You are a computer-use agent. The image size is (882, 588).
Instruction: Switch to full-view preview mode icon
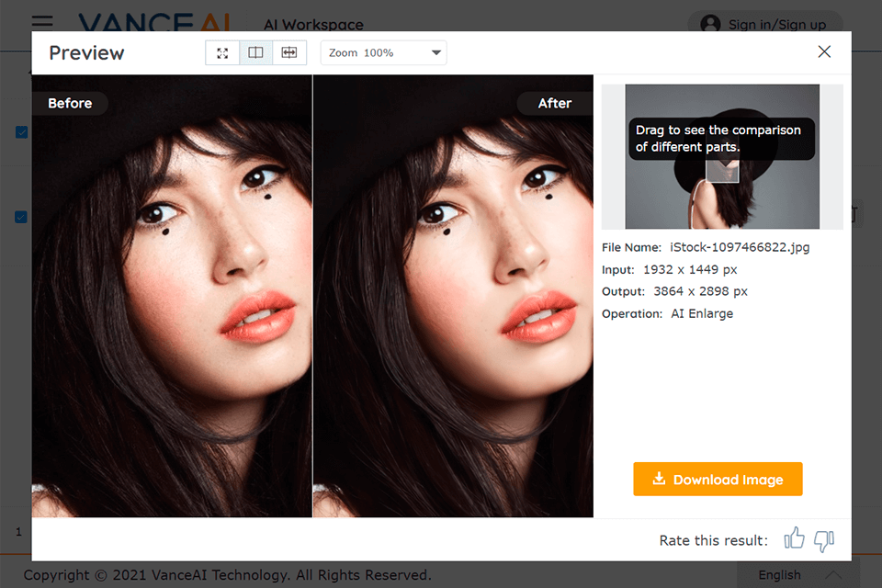tap(222, 52)
